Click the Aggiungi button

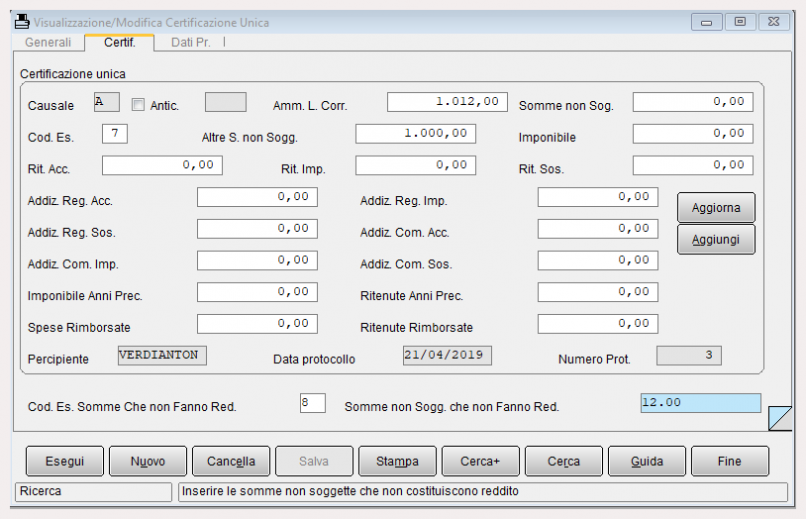(716, 239)
